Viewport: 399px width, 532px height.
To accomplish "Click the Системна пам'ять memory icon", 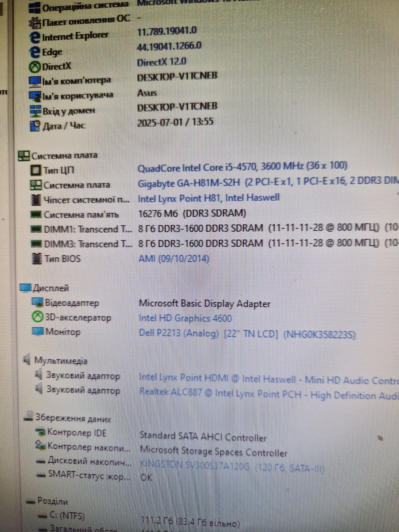I will point(36,214).
